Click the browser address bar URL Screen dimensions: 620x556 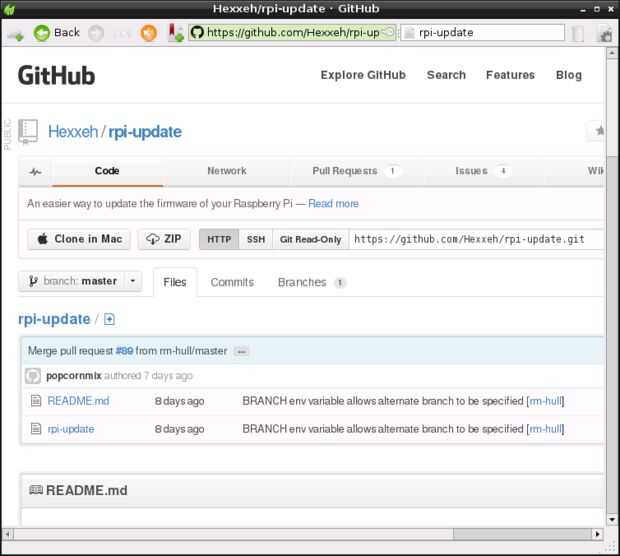293,32
